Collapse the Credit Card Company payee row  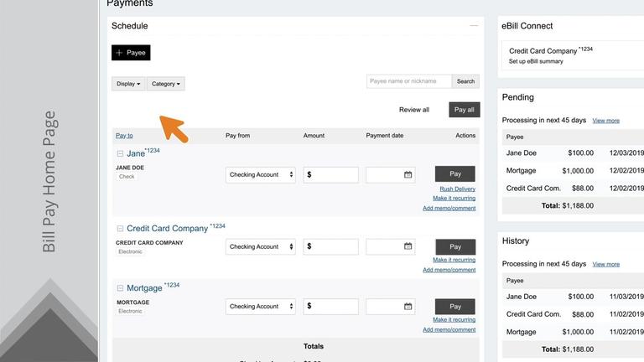pos(120,229)
